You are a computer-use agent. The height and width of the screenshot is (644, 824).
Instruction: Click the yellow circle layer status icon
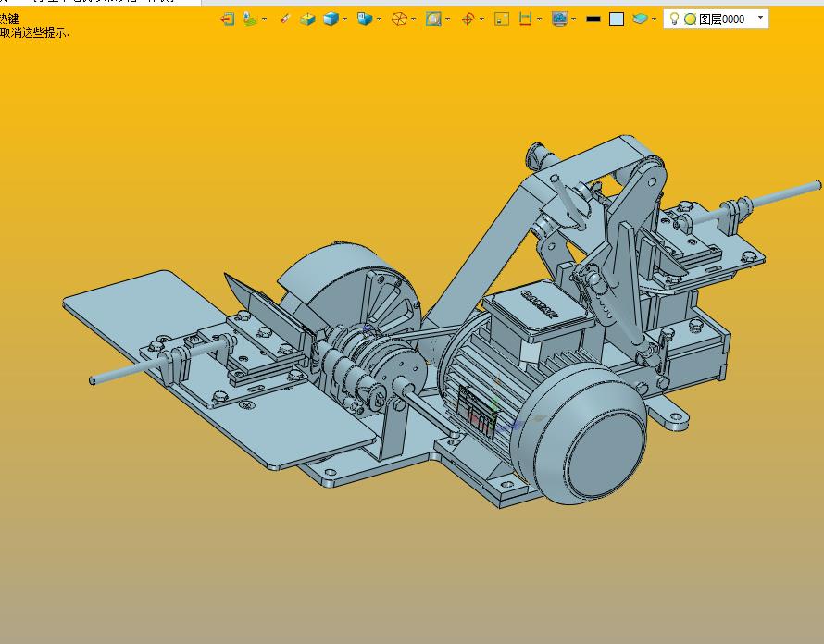(690, 19)
